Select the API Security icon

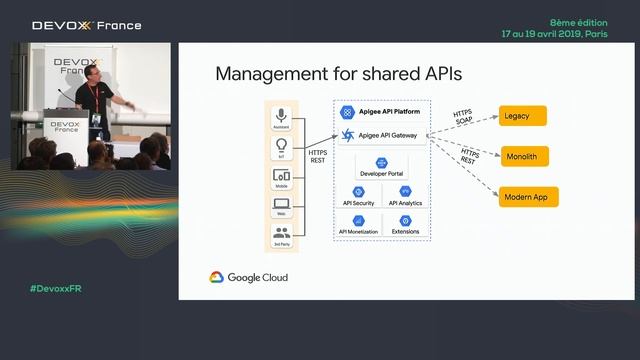pos(358,192)
